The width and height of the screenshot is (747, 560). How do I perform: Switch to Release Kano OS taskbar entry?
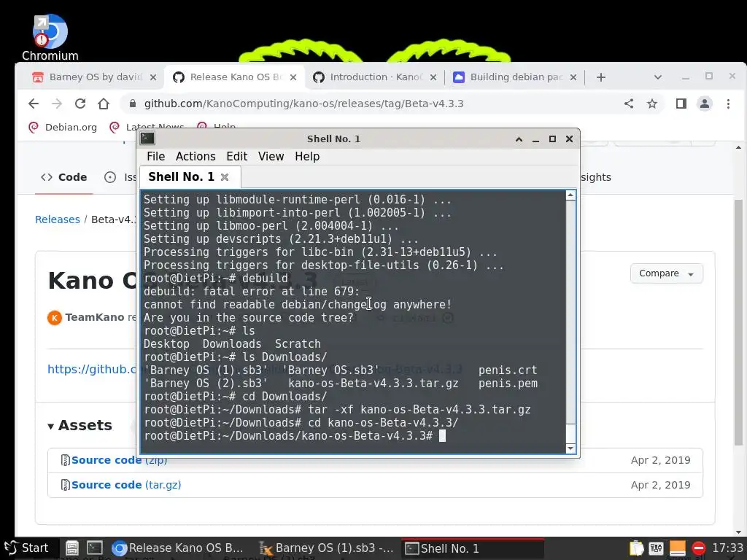(178, 548)
